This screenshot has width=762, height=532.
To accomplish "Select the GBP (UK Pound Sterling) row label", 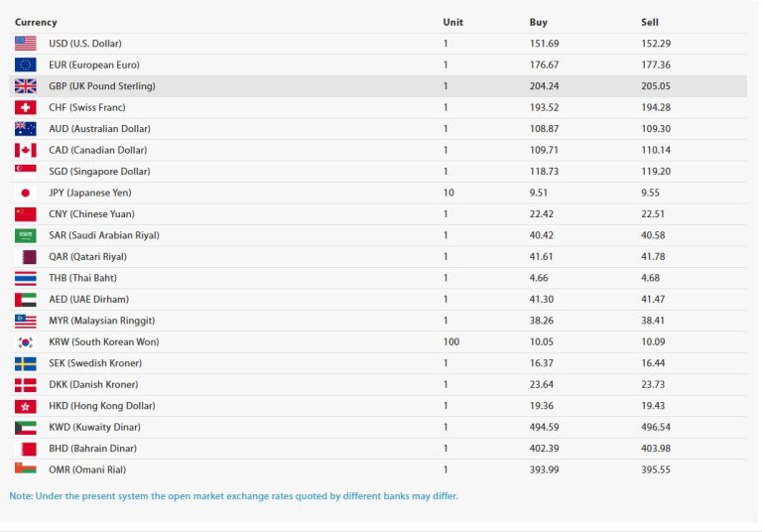I will [x=102, y=86].
